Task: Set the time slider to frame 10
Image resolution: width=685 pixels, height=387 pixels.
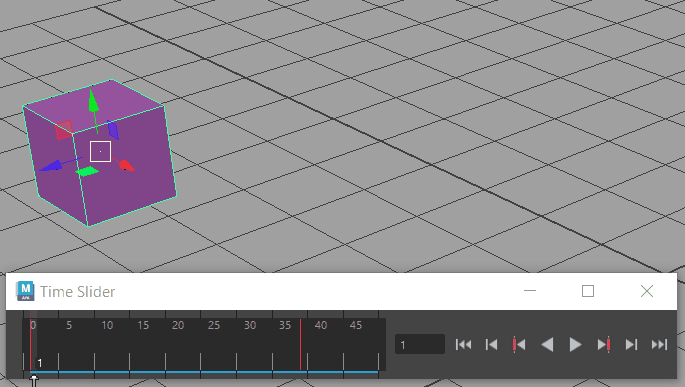Action: (94, 345)
